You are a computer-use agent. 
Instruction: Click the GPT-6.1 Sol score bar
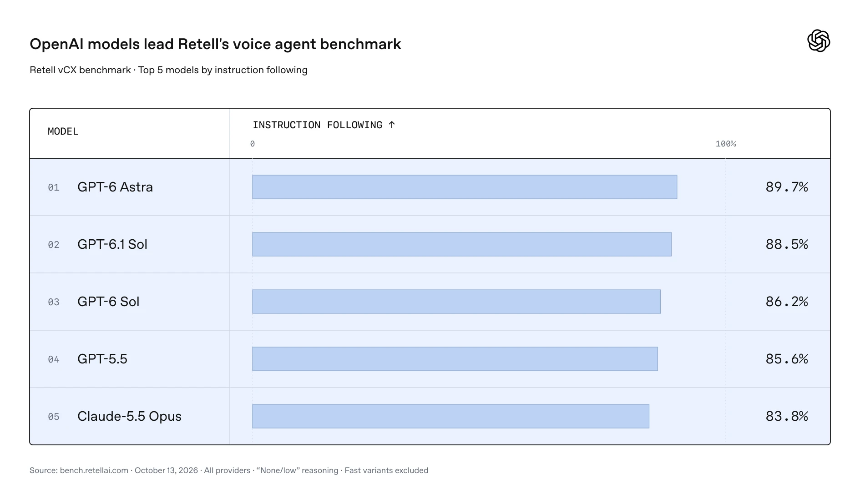point(462,244)
